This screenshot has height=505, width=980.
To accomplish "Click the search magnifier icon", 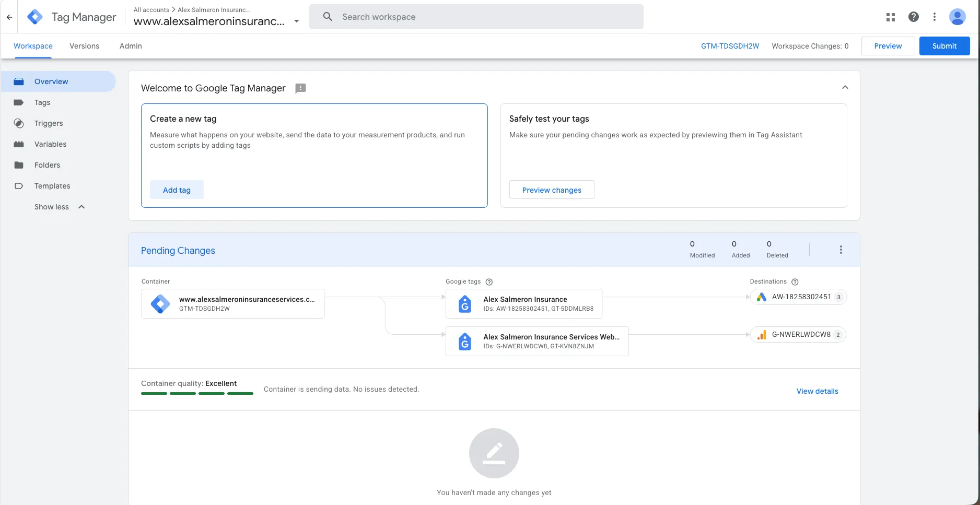I will coord(328,17).
